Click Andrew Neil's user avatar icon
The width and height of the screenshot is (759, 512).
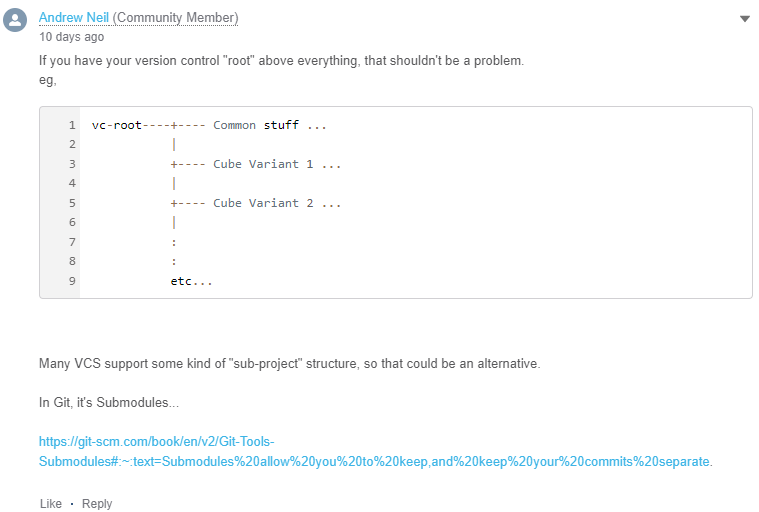coord(15,20)
